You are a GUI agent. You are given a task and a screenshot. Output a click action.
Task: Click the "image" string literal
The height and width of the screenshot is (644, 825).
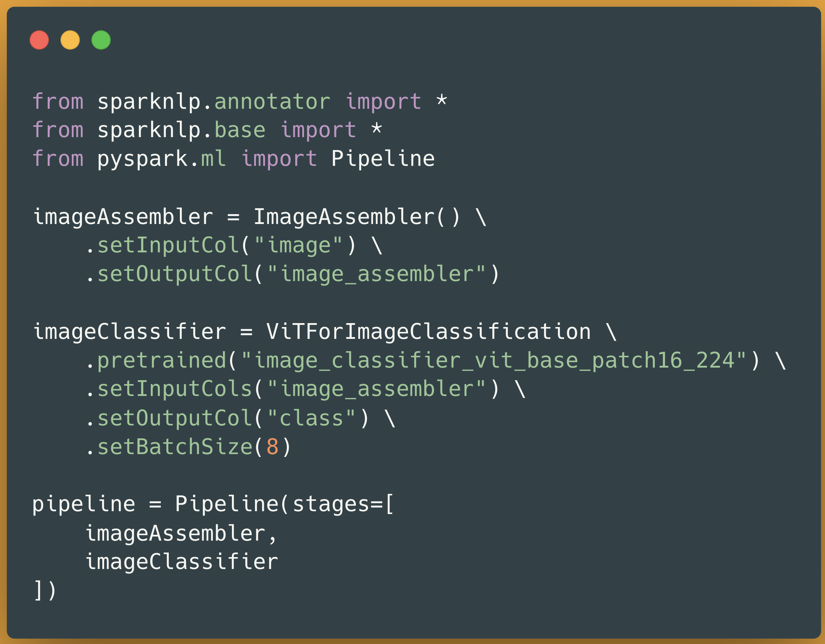pyautogui.click(x=298, y=246)
